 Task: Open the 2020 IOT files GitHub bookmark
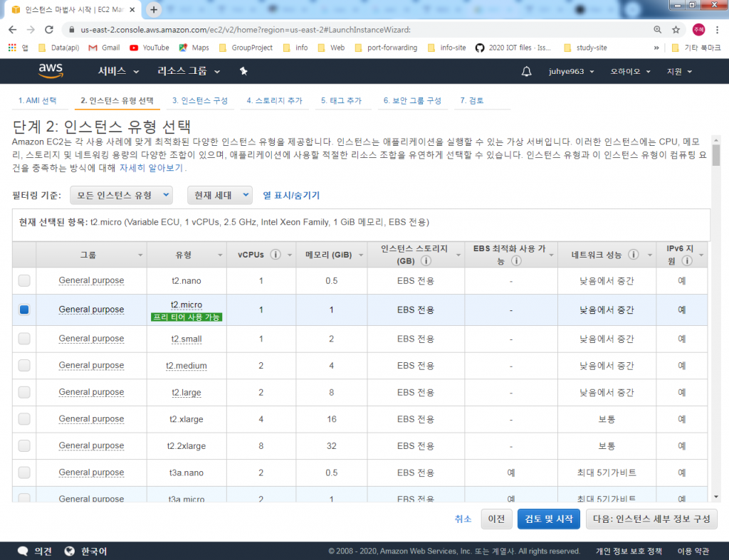tap(513, 48)
